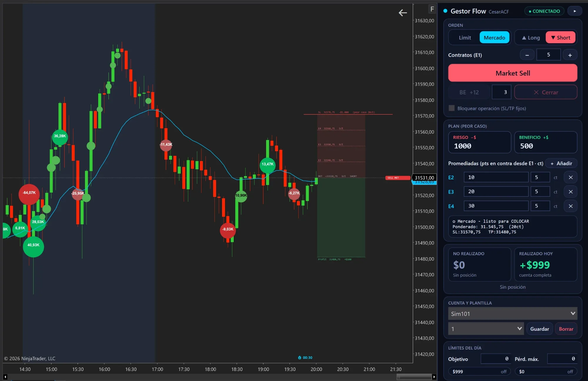Click the Pérd. máx. input field
This screenshot has width=588, height=381.
point(562,359)
